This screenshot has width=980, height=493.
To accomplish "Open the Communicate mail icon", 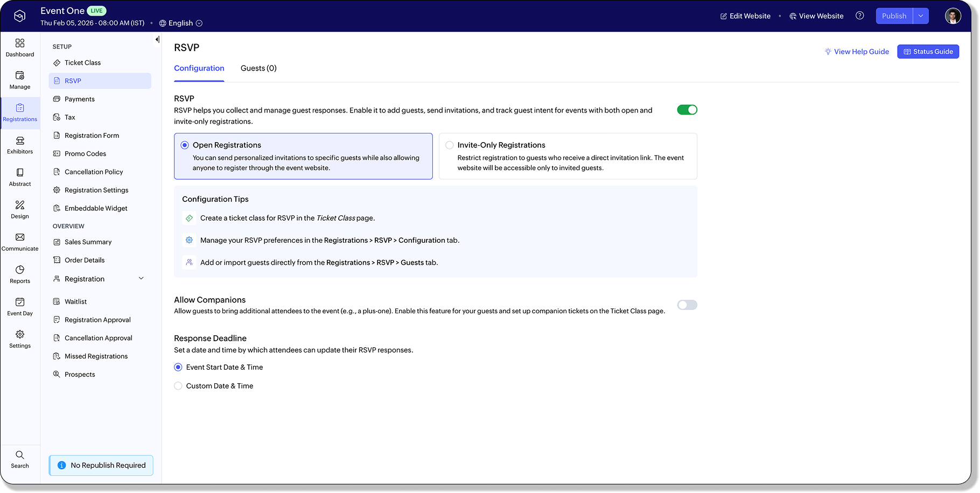I will (x=20, y=237).
